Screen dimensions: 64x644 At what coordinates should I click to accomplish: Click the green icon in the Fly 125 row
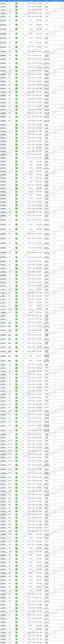pyautogui.click(x=16, y=312)
